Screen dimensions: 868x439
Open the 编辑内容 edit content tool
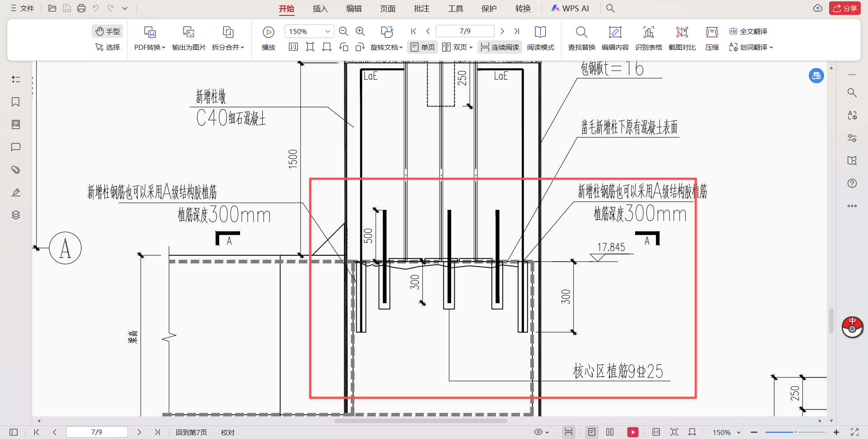point(615,33)
